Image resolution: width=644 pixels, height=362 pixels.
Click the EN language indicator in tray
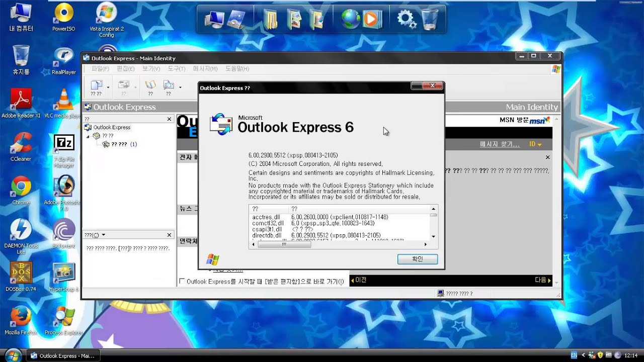tap(574, 355)
